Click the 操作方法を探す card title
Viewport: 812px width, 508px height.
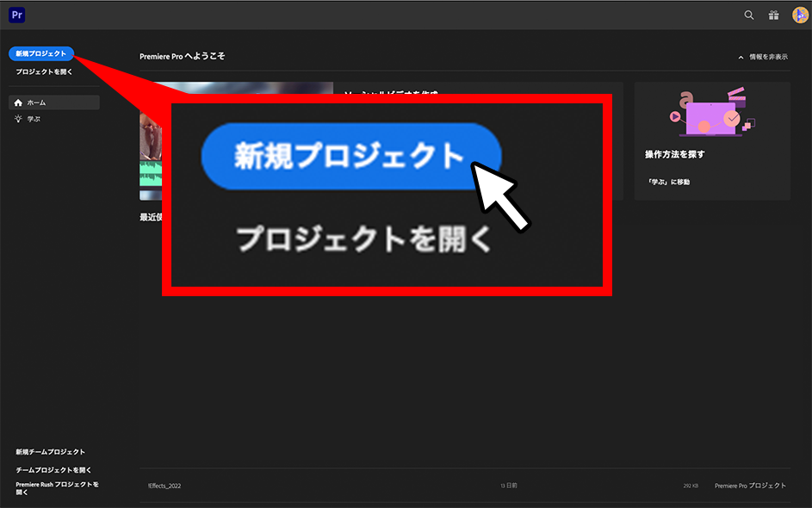pos(674,154)
